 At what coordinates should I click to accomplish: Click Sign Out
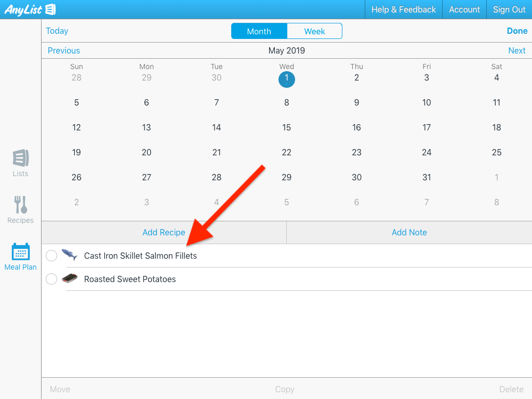tap(509, 9)
